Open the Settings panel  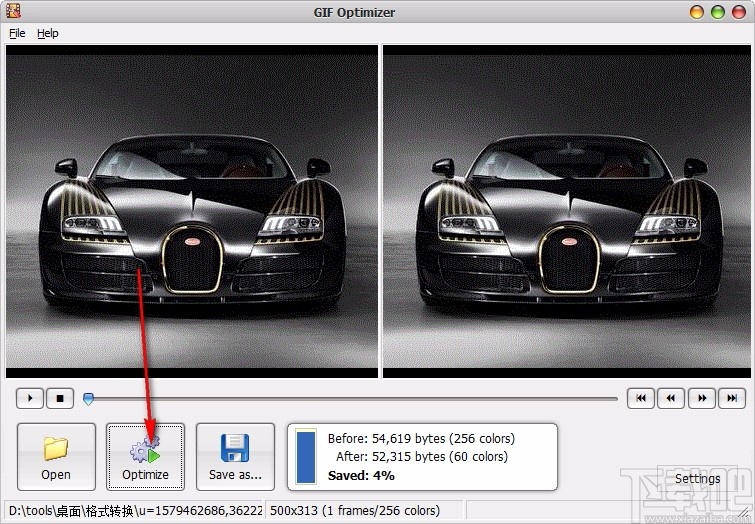(x=698, y=478)
